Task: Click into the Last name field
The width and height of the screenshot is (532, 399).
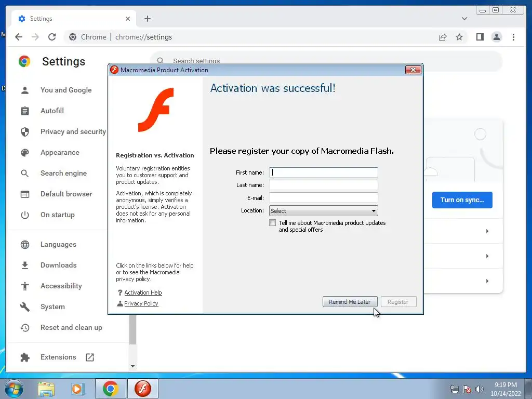Action: pos(323,185)
